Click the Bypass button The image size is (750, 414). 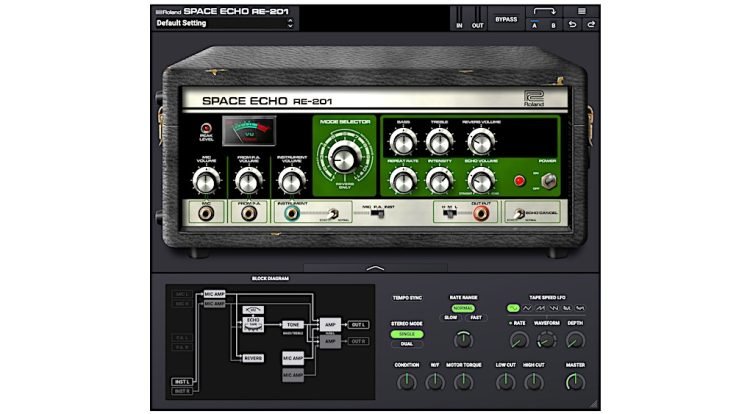[x=507, y=19]
